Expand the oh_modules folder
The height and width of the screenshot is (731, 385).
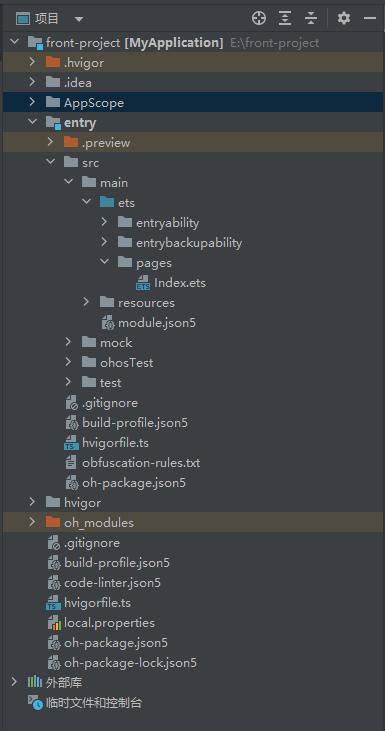pos(32,522)
